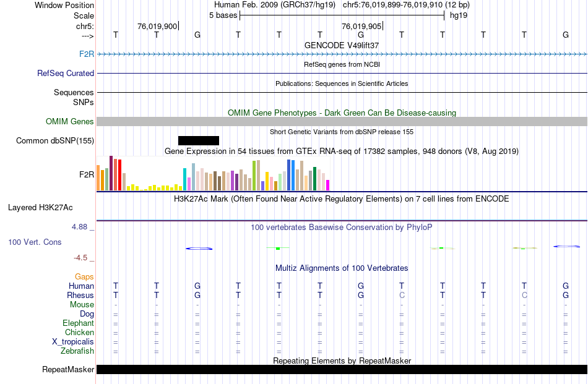The width and height of the screenshot is (588, 384).
Task: Select the Elephant alignment row label
Action: tap(79, 323)
